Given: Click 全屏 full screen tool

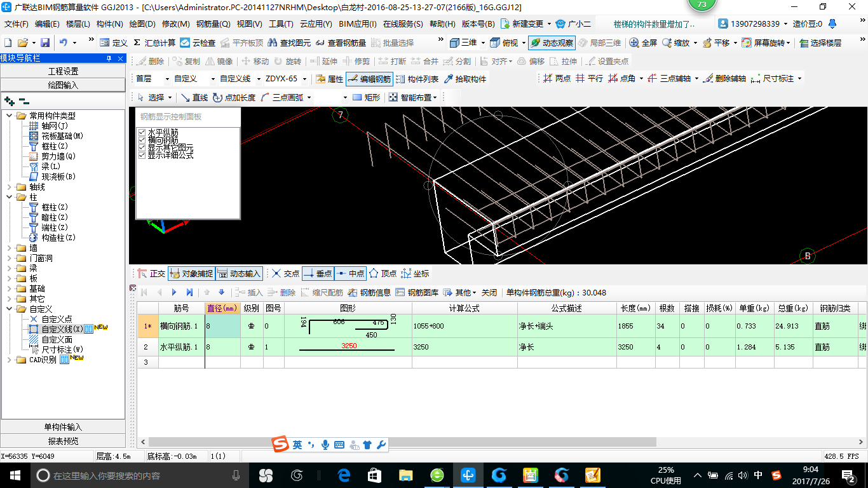Looking at the screenshot, I should [643, 43].
